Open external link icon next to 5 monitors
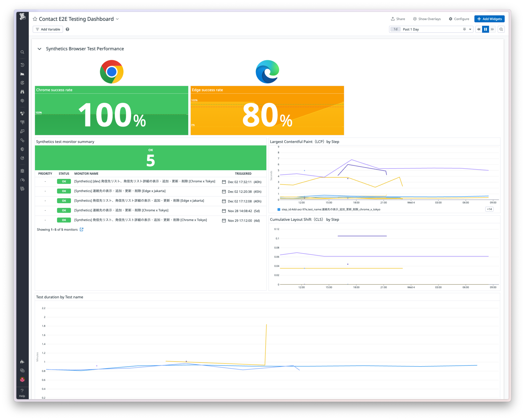525x420 pixels. pos(81,230)
